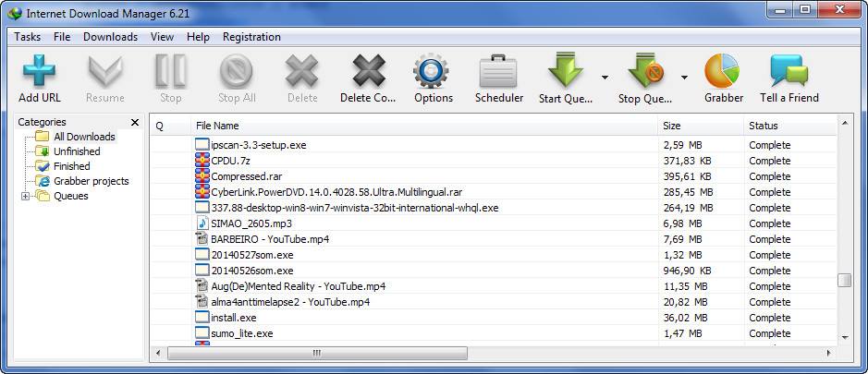This screenshot has height=374, width=868.
Task: Sort by the Size column header
Action: 701,126
